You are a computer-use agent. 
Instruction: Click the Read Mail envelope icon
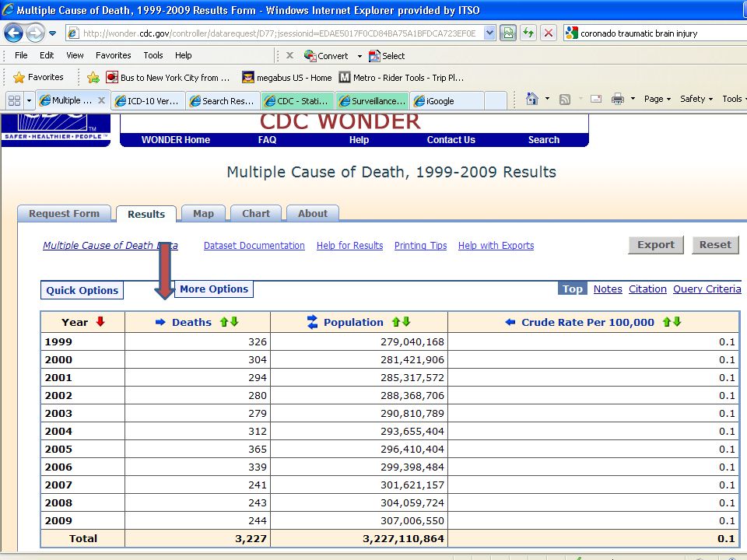pos(596,99)
